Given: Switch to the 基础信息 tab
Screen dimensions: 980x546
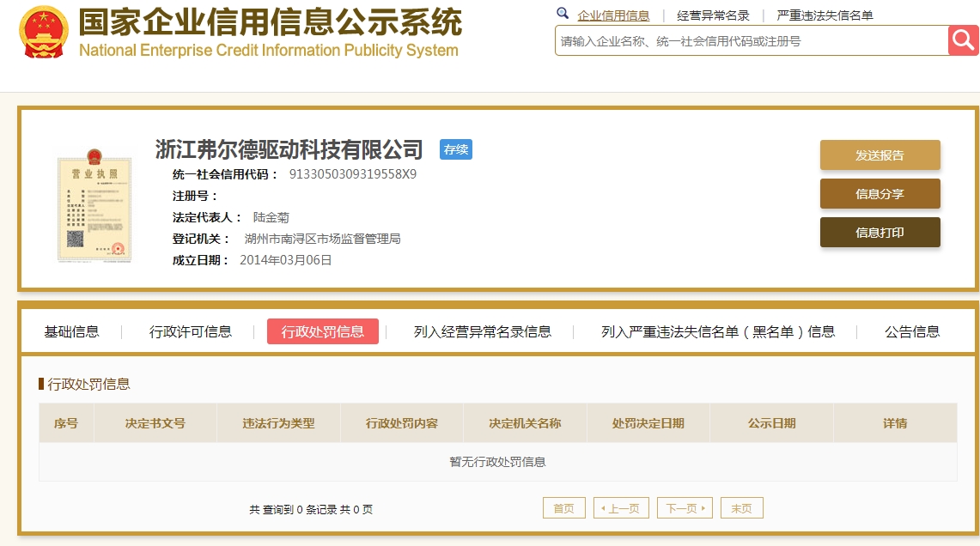Looking at the screenshot, I should 71,331.
